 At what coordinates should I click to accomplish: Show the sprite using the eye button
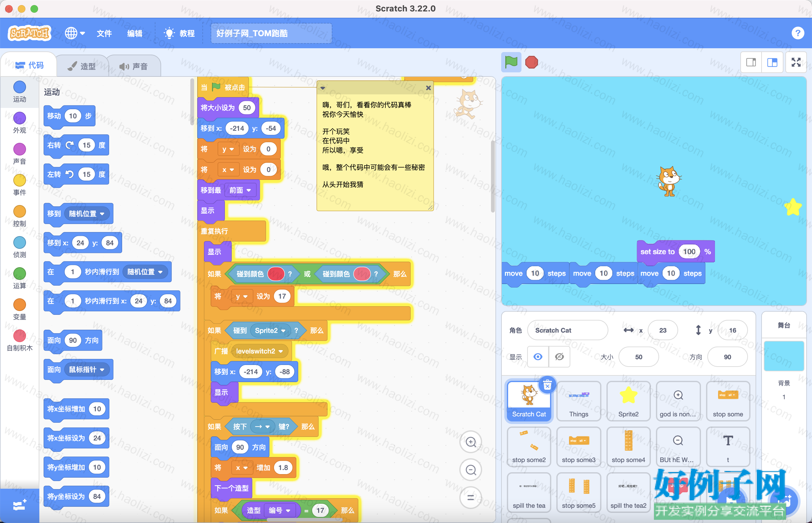[x=538, y=357]
